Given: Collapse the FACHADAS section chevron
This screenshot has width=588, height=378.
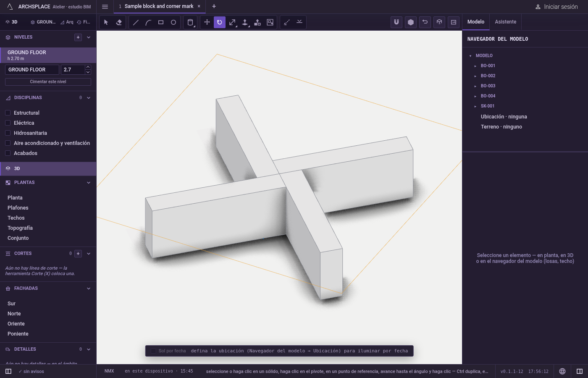Looking at the screenshot, I should point(89,289).
